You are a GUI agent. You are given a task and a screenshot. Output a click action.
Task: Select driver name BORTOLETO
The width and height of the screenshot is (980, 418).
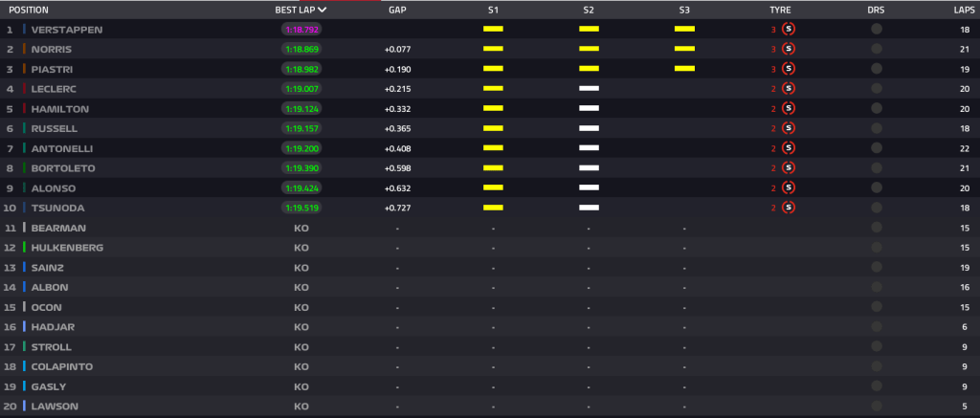coord(63,168)
